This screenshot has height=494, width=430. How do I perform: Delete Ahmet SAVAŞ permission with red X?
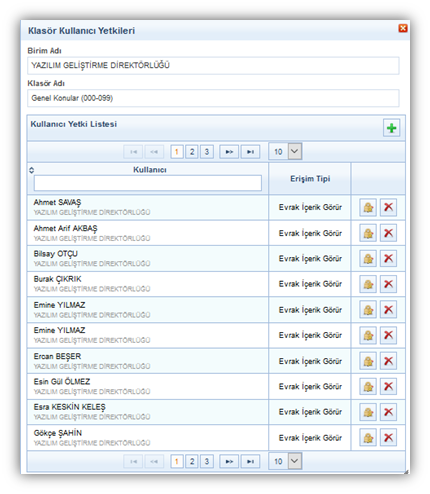coord(388,207)
